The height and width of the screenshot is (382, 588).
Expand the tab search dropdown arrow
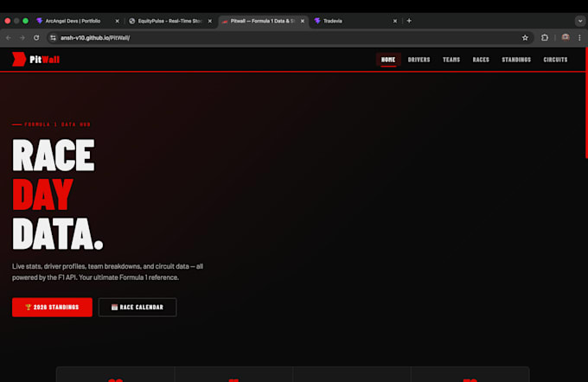click(x=580, y=21)
